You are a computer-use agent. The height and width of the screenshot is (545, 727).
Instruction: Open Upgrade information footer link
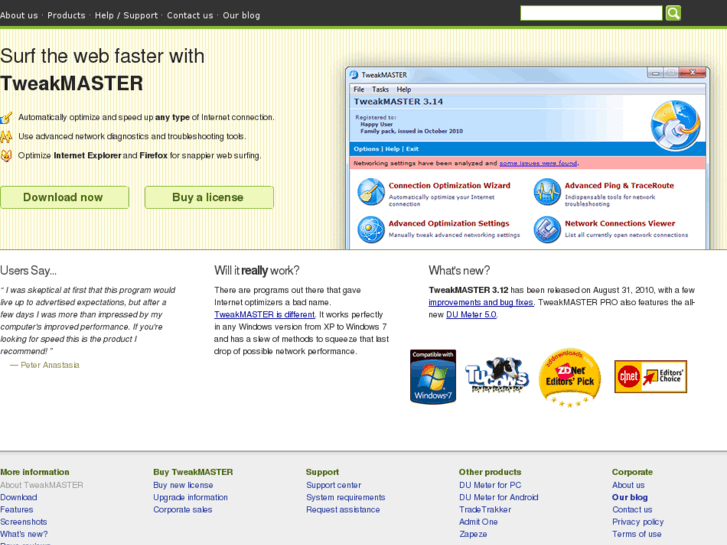191,497
